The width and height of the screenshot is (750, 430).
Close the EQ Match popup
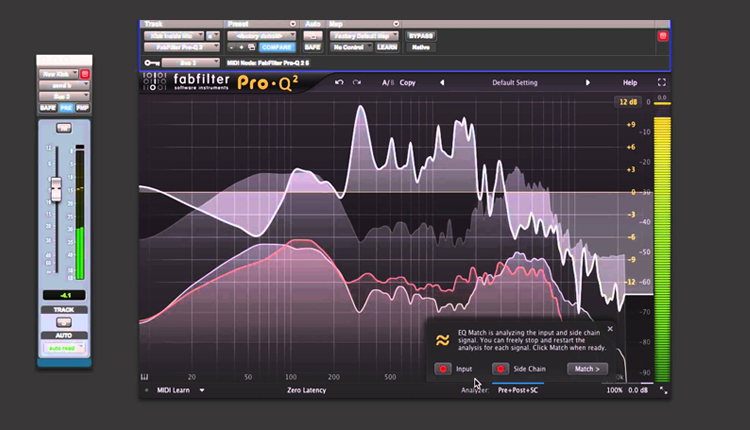click(x=610, y=329)
